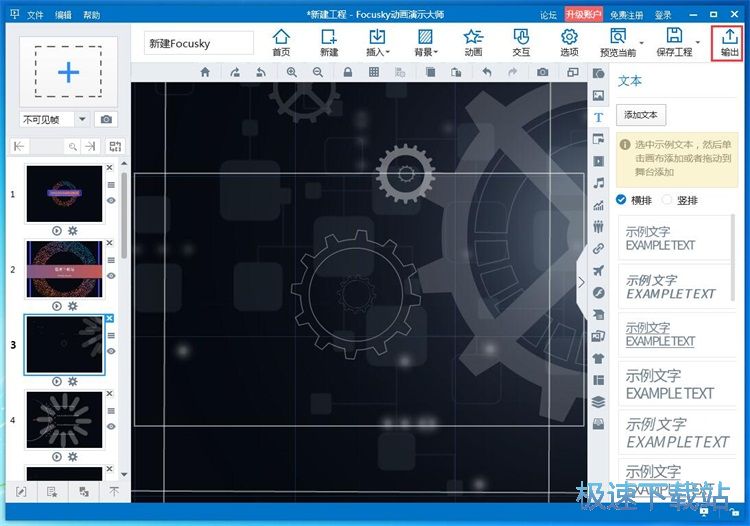
Task: Open settings gear below frame 1
Action: point(73,230)
